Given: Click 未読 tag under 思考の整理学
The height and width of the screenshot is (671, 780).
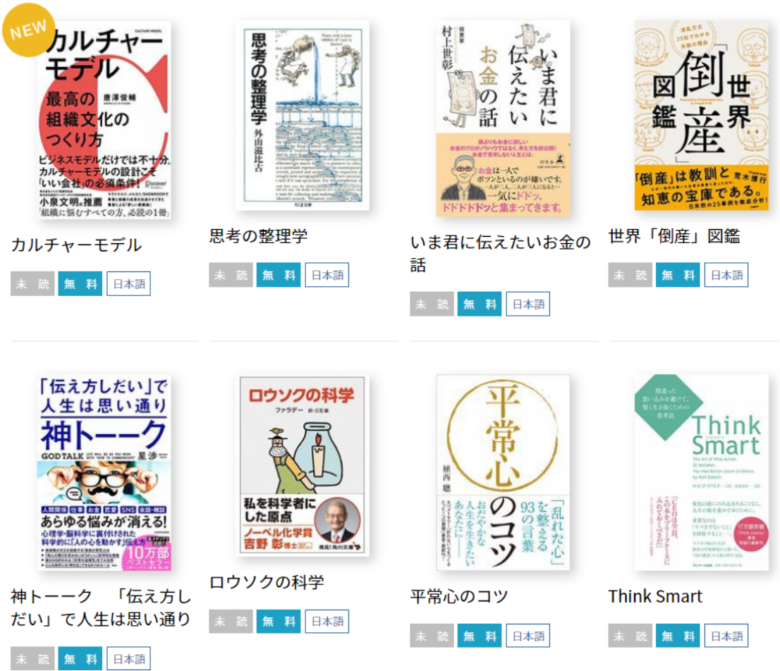Looking at the screenshot, I should pyautogui.click(x=231, y=275).
